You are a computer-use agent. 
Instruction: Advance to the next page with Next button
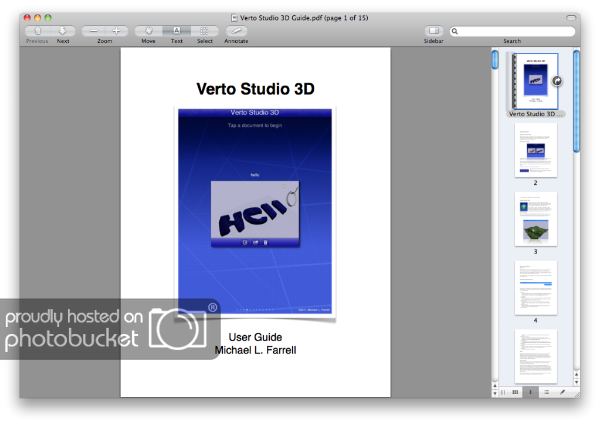63,31
